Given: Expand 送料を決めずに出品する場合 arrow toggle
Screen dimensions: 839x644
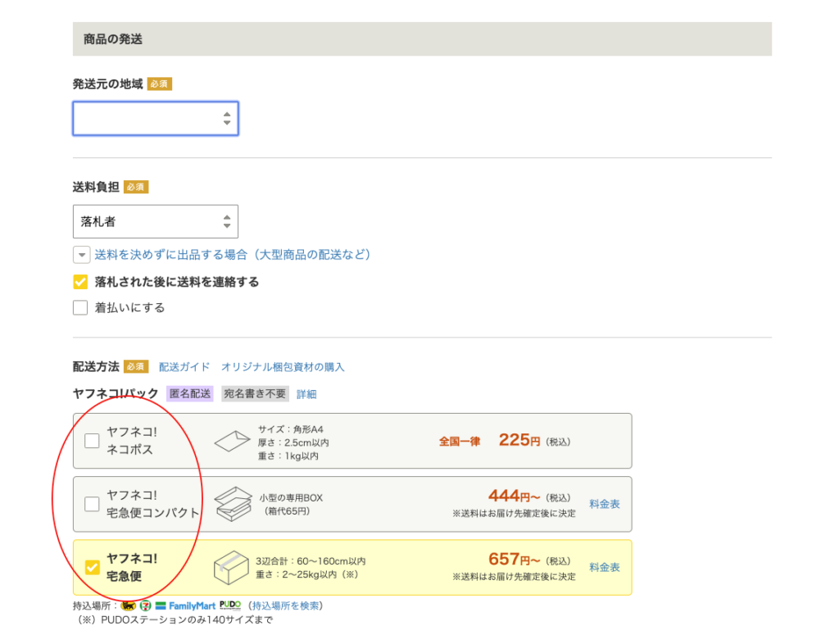Looking at the screenshot, I should tap(81, 255).
